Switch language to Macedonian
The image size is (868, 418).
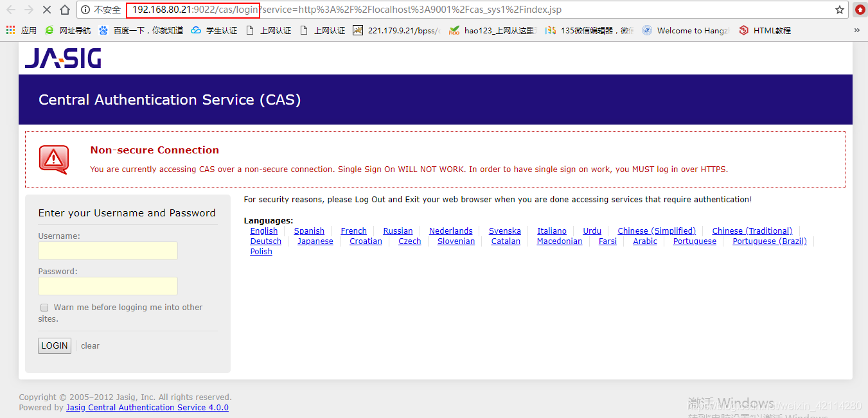(x=560, y=241)
